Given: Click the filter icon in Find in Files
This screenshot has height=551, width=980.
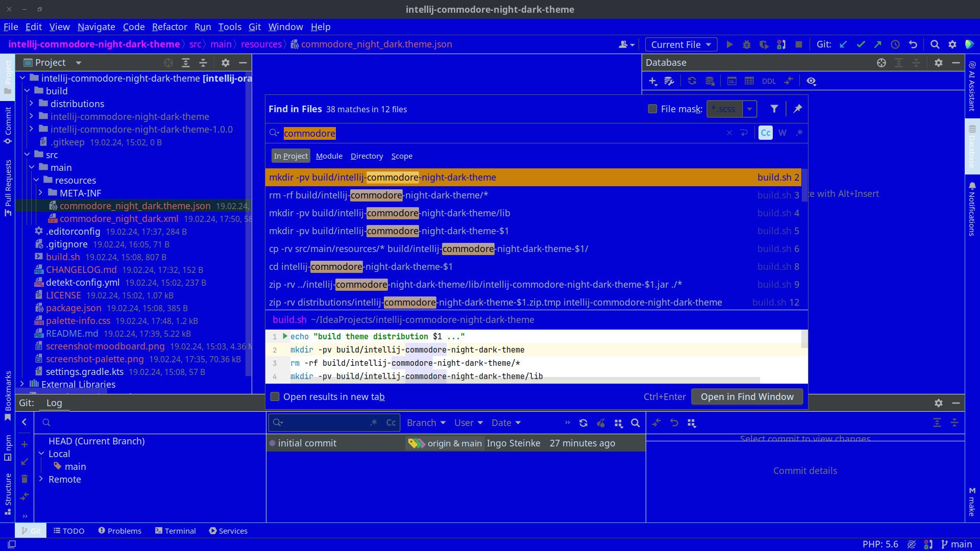Looking at the screenshot, I should [774, 109].
